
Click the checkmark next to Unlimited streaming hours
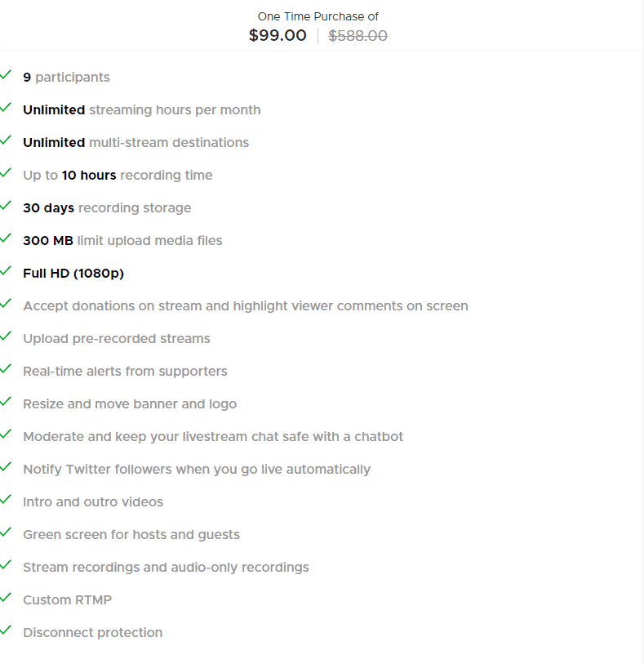pos(7,107)
